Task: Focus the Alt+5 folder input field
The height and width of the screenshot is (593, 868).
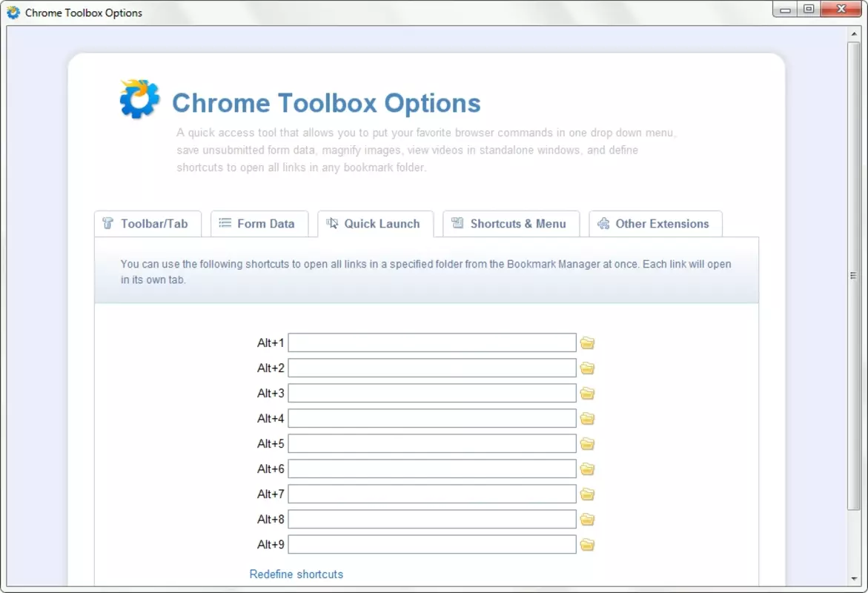Action: point(432,443)
